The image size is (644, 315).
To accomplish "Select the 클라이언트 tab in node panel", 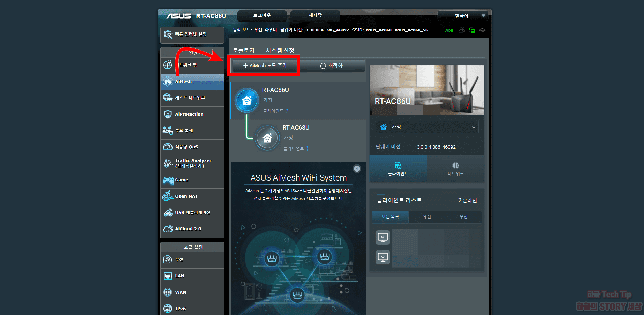I will [398, 169].
